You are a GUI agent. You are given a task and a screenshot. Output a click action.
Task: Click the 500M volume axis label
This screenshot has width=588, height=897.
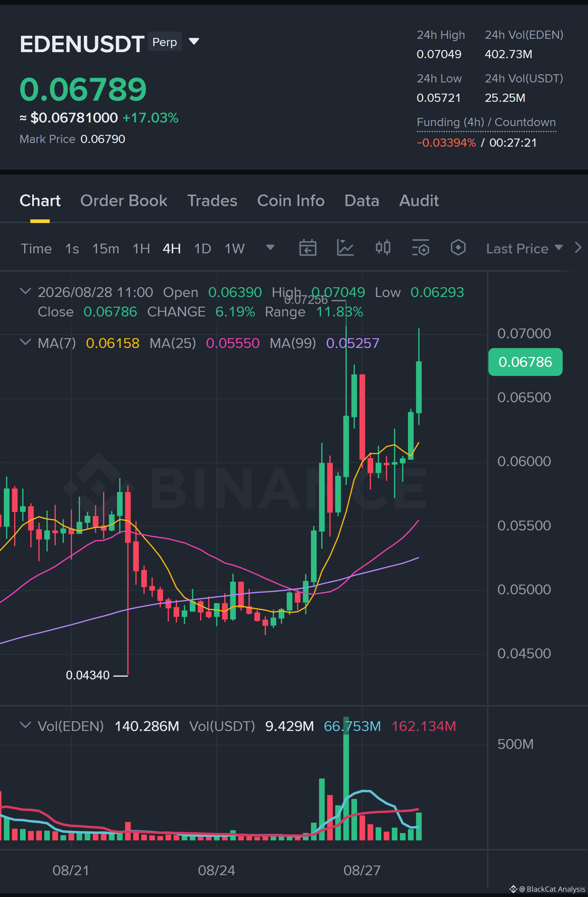coord(515,744)
